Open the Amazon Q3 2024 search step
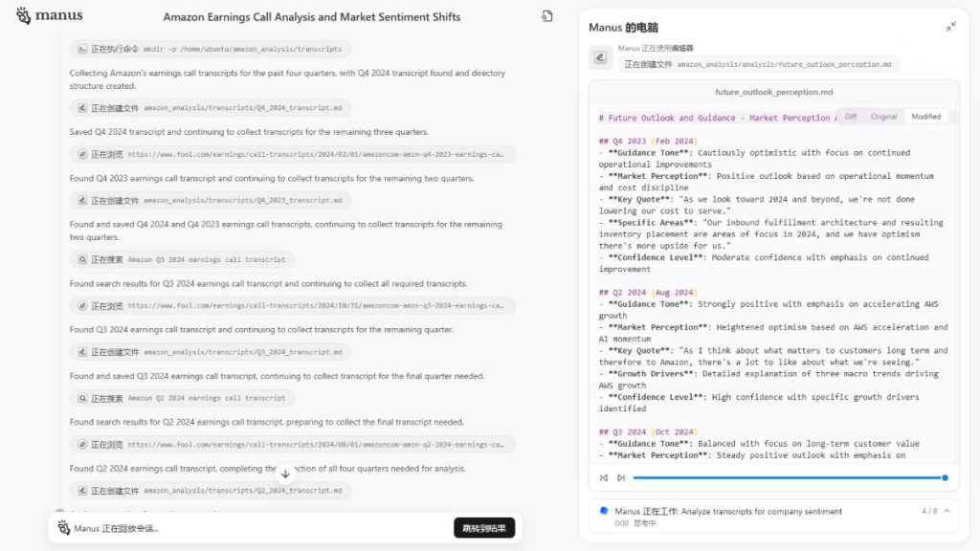The height and width of the screenshot is (551, 980). click(182, 259)
